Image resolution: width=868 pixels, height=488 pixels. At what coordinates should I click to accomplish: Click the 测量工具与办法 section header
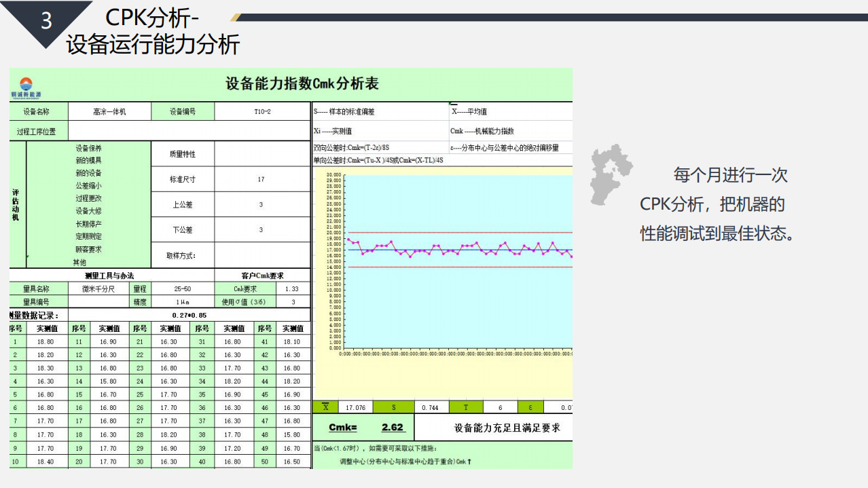[x=109, y=276]
